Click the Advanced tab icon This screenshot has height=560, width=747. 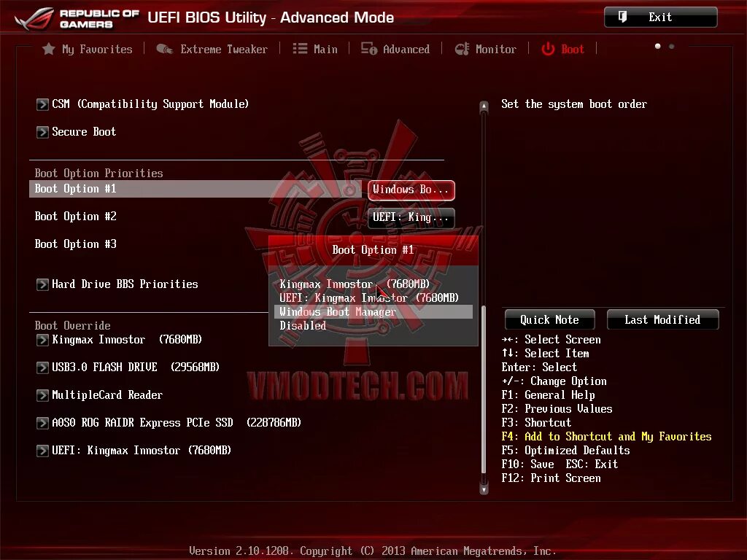(x=368, y=49)
